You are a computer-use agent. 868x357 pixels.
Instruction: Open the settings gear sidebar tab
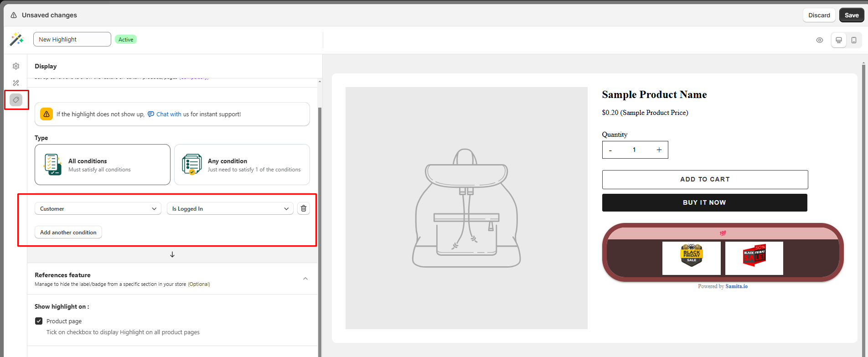pyautogui.click(x=16, y=66)
